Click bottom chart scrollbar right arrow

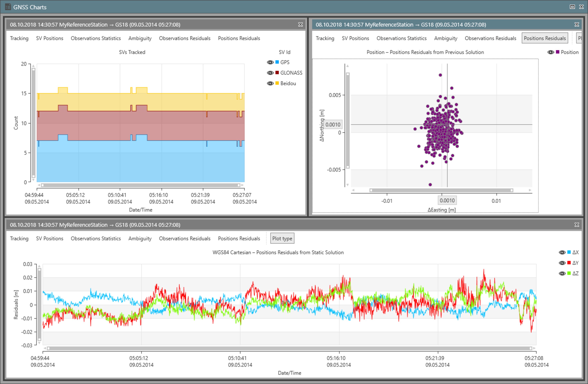click(534, 348)
